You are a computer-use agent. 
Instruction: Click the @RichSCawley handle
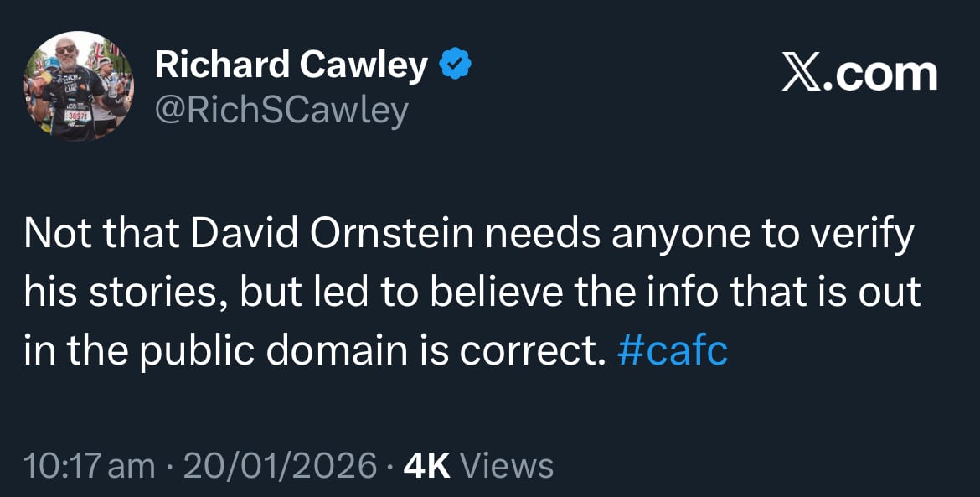pos(281,110)
